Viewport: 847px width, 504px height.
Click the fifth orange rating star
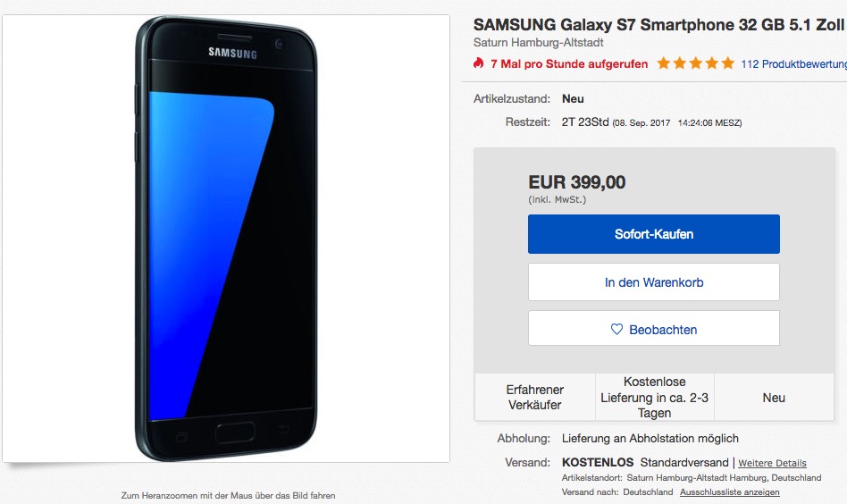pos(727,63)
